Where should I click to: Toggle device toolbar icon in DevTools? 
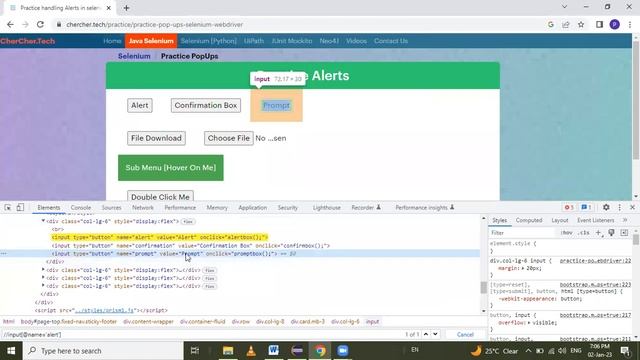coord(20,207)
